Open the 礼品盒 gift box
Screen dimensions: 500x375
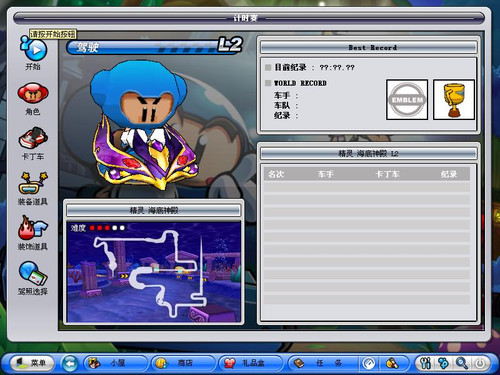[x=250, y=363]
